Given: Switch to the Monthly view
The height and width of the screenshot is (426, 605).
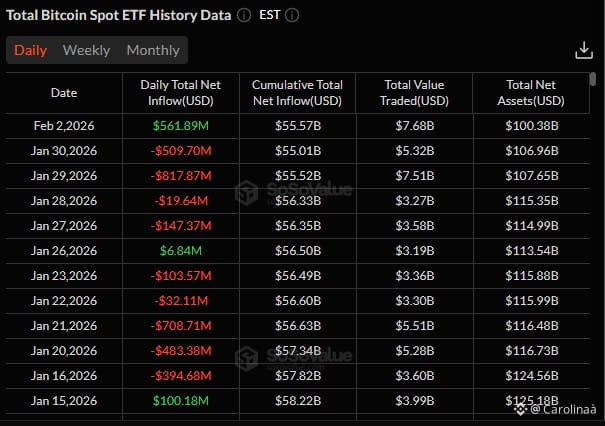Looking at the screenshot, I should tap(153, 50).
